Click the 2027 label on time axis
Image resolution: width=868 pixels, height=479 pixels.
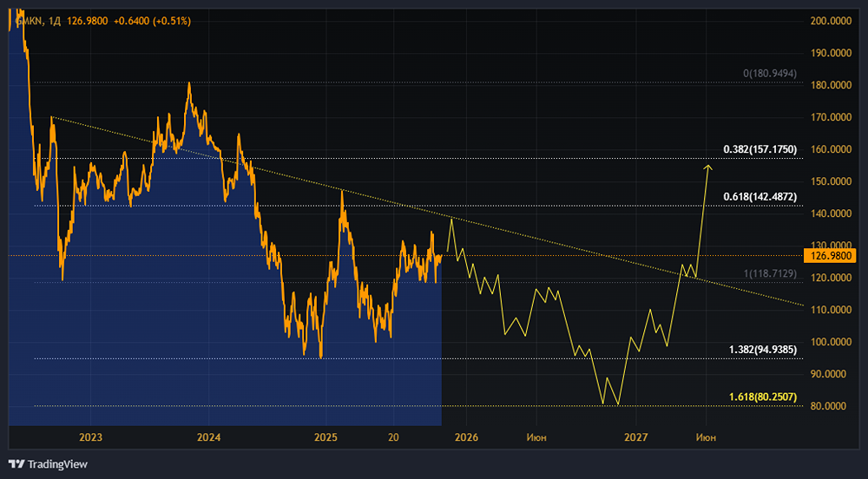pos(636,438)
